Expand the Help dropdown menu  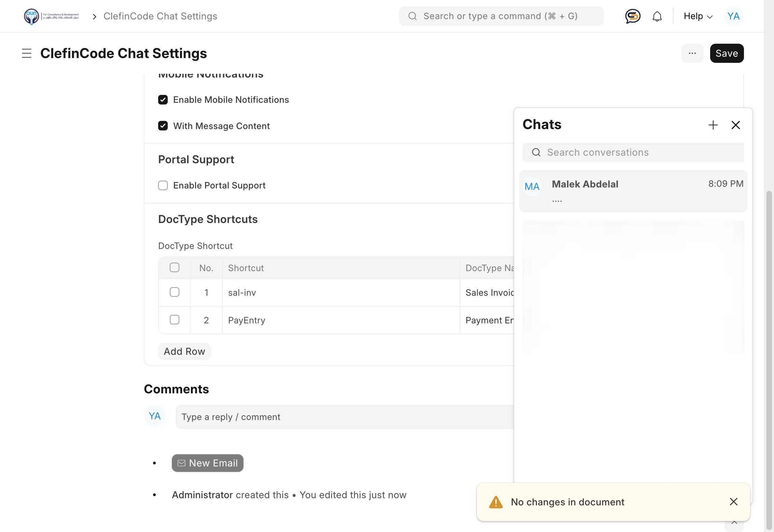click(x=698, y=16)
